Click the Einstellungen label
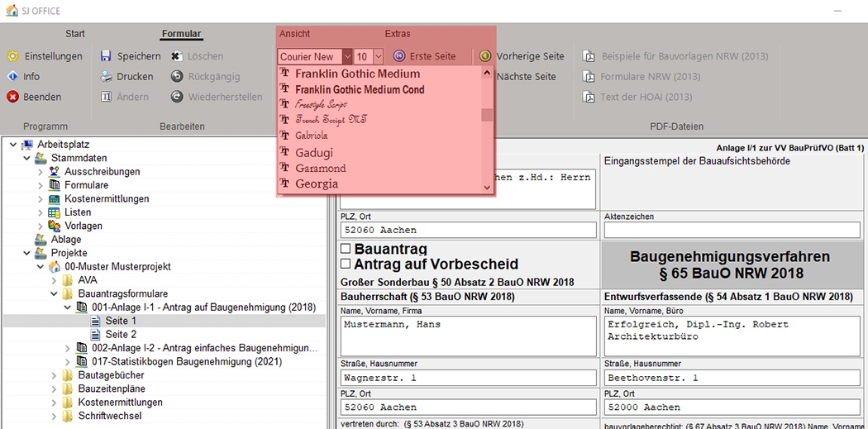 [x=53, y=56]
